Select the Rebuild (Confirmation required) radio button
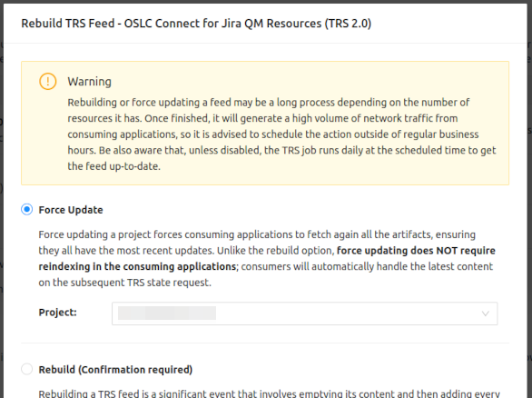 pyautogui.click(x=27, y=369)
